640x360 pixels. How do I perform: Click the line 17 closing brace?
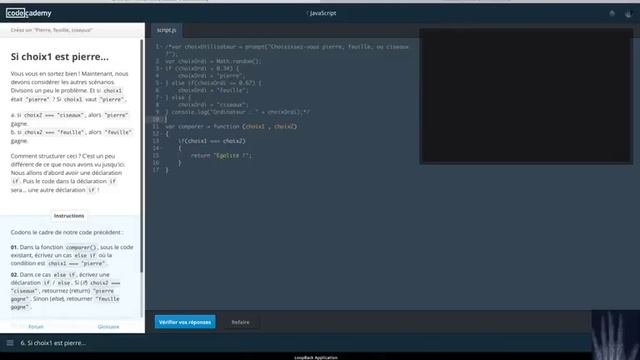click(x=167, y=170)
